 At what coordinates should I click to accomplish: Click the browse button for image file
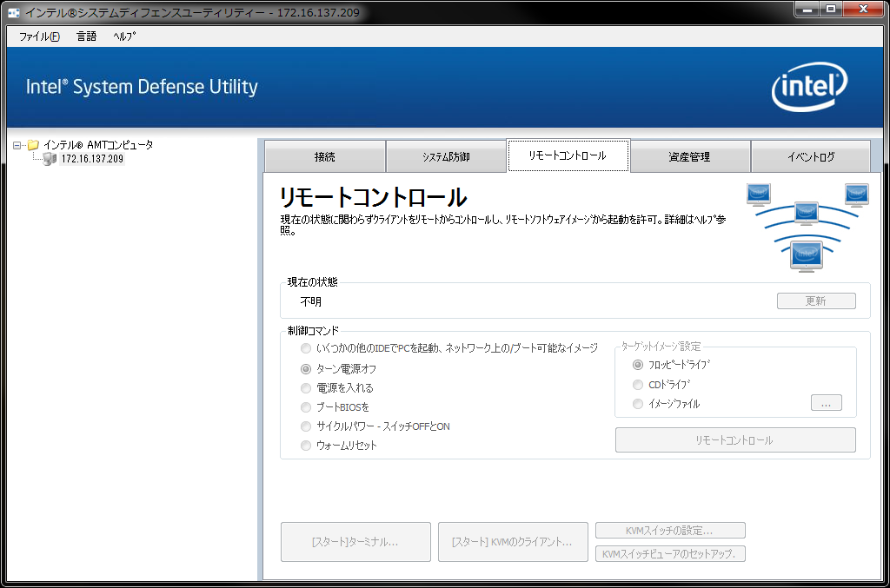[x=826, y=403]
